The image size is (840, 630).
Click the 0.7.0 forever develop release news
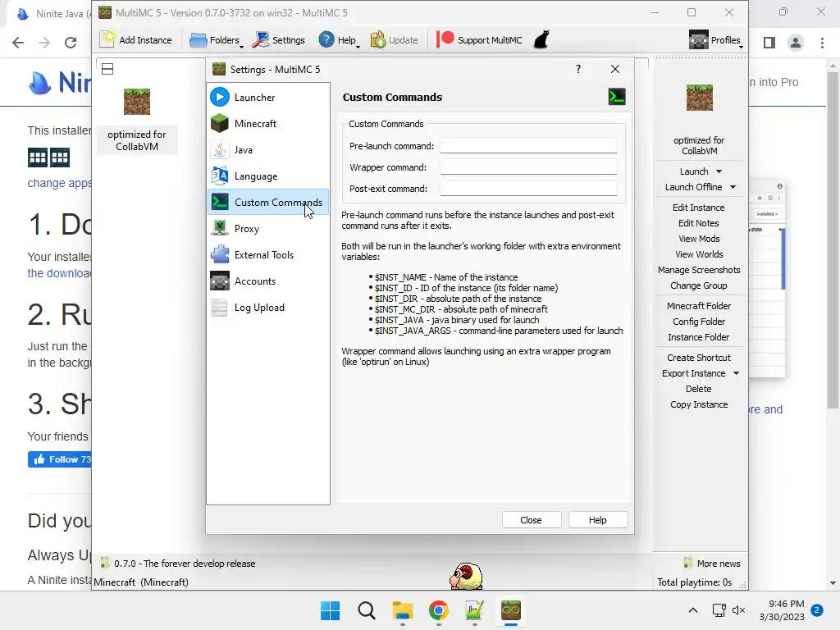[x=178, y=563]
